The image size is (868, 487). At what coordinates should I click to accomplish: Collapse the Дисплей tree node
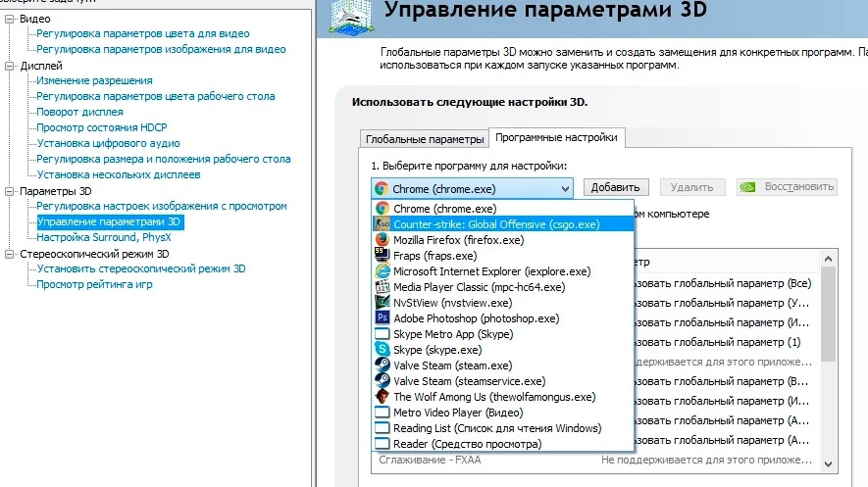coord(10,66)
